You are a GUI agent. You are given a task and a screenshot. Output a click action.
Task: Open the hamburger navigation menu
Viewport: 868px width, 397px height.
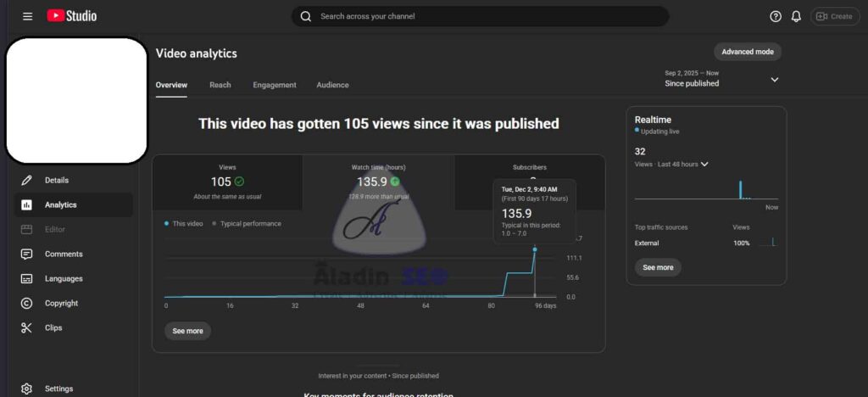click(x=27, y=16)
